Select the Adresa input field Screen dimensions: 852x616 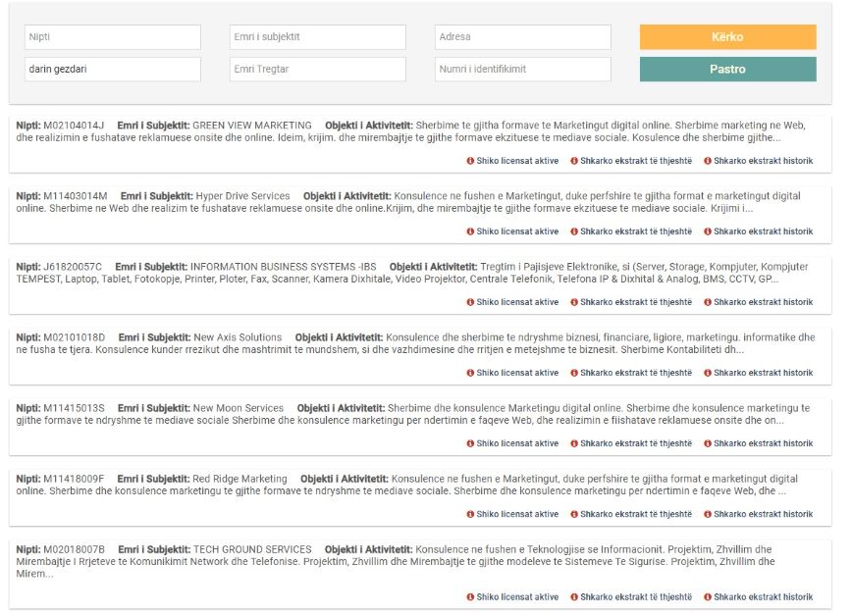pos(522,37)
